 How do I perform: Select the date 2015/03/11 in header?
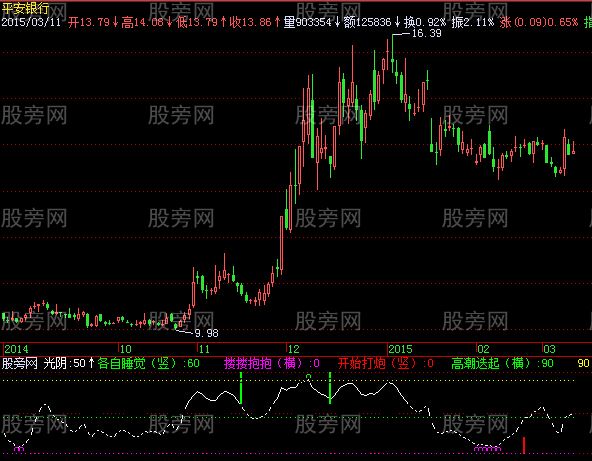click(x=31, y=22)
